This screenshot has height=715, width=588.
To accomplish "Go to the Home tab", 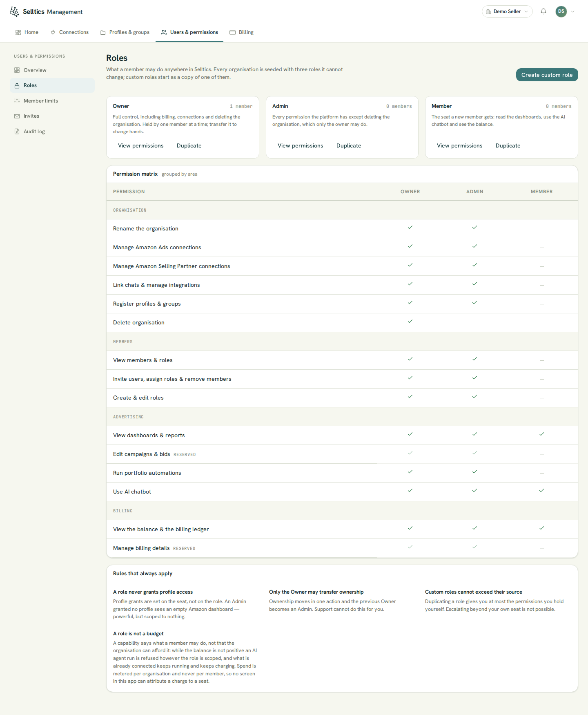I will point(27,32).
